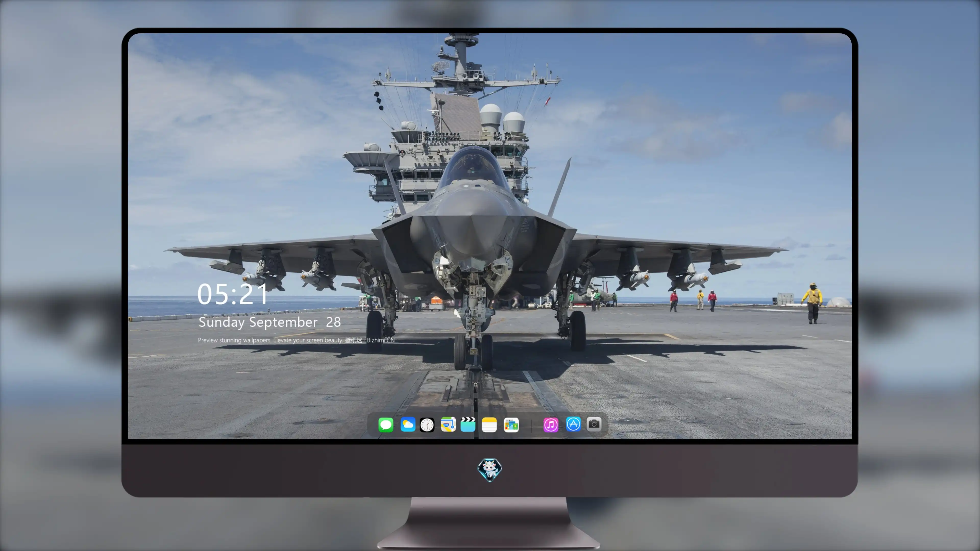The height and width of the screenshot is (551, 980).
Task: Launch iTunes Store music icon
Action: click(551, 425)
